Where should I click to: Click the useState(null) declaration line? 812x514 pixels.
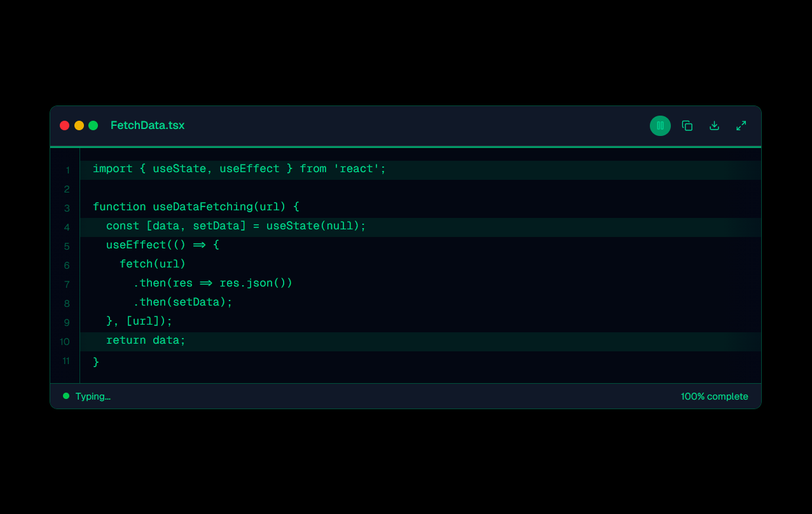[236, 226]
